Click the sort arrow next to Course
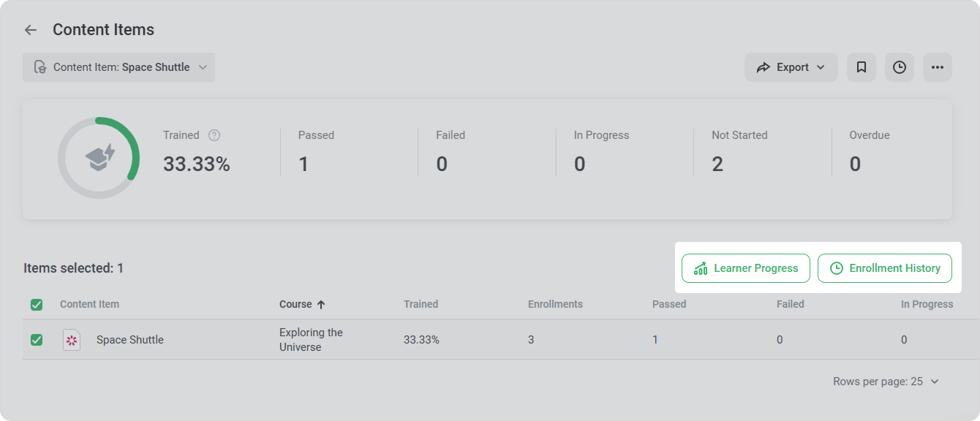Image resolution: width=980 pixels, height=421 pixels. point(321,305)
